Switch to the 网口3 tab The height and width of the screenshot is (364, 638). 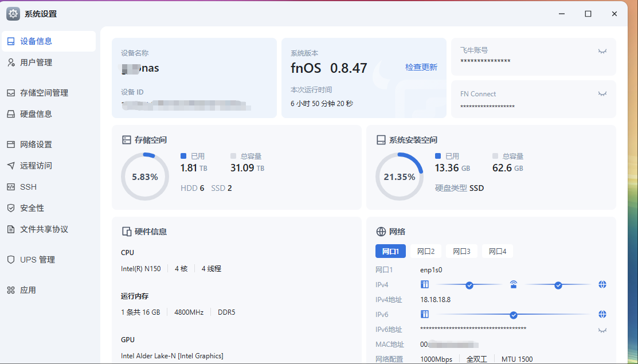[x=462, y=251]
